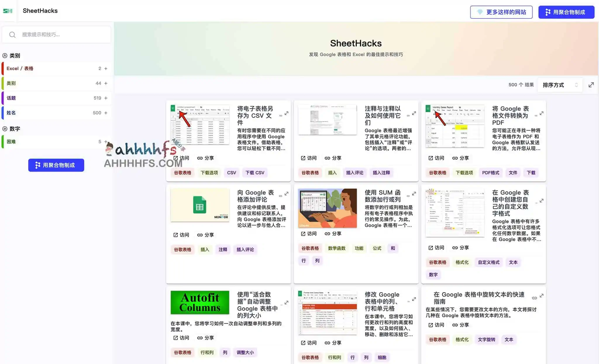Open the 排序方式 sort dropdown
The height and width of the screenshot is (364, 599).
point(560,85)
